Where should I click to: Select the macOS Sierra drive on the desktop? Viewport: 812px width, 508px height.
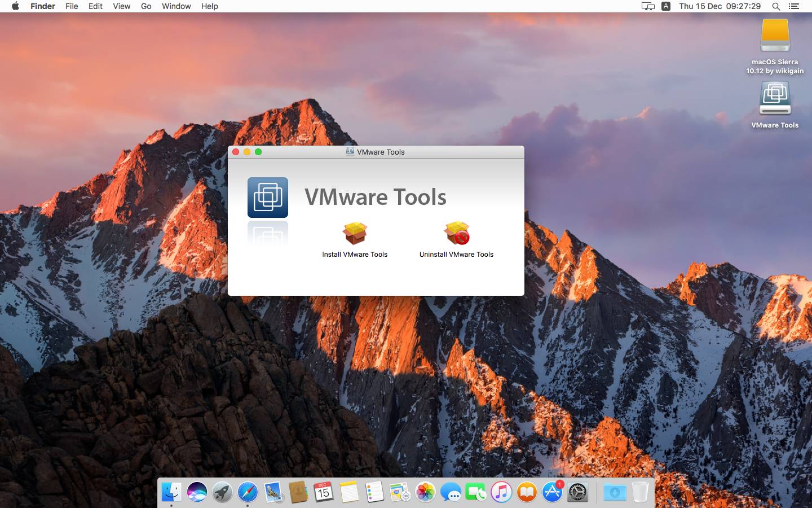click(x=775, y=36)
